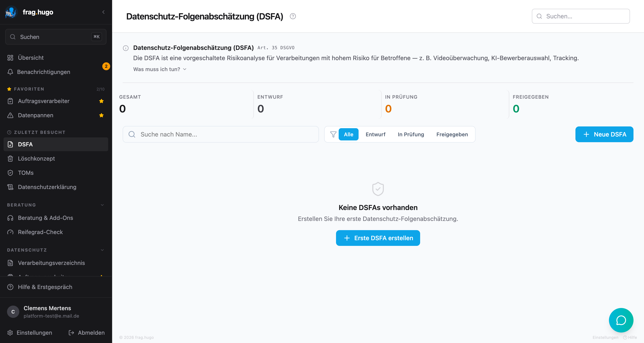Screen dimensions: 644x343
Task: Click the Abmelden logout icon
Action: coord(71,332)
